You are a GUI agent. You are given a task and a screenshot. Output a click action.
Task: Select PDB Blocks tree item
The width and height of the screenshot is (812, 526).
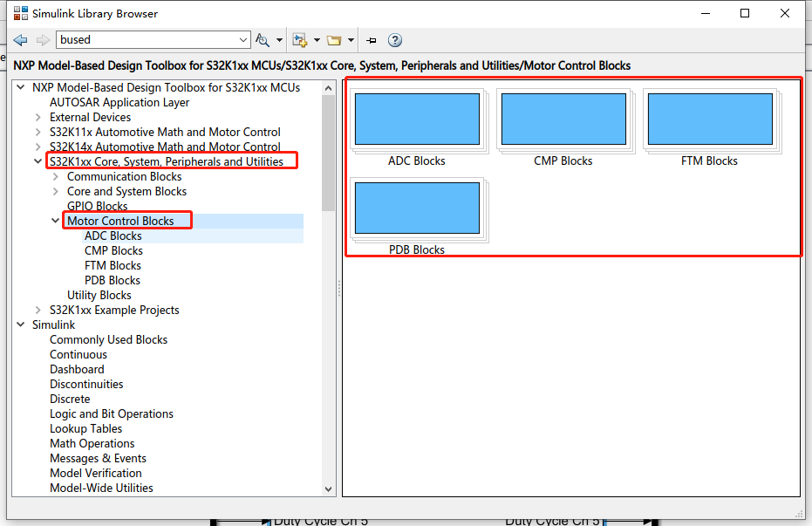113,281
